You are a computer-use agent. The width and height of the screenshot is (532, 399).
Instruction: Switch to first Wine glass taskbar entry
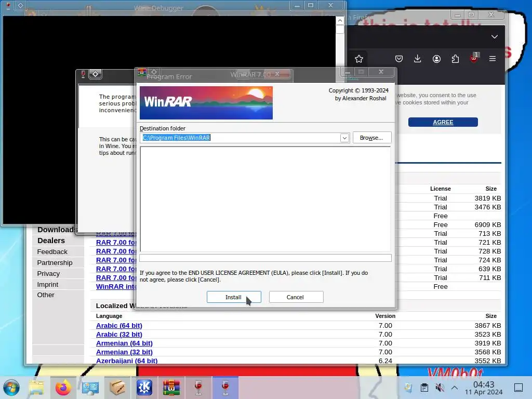click(x=198, y=388)
